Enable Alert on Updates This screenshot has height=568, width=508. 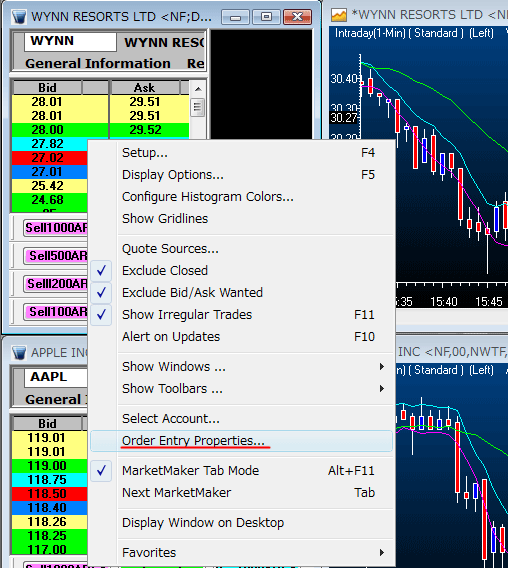click(x=241, y=337)
